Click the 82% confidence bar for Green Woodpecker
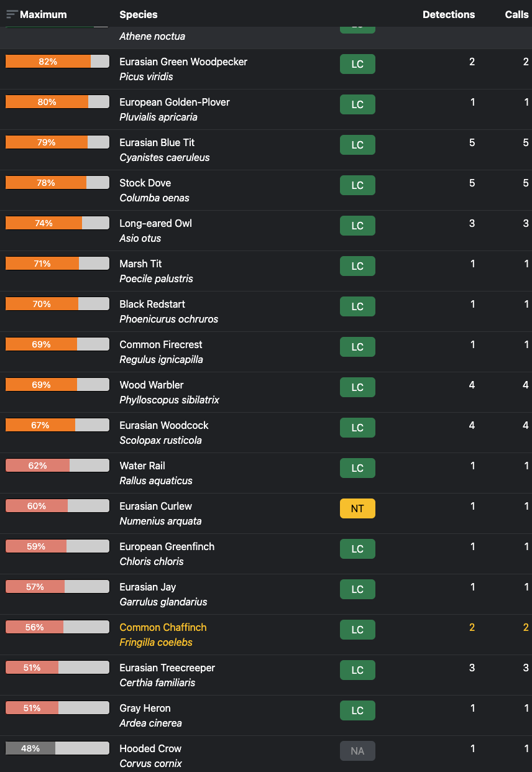The image size is (532, 772). [57, 62]
